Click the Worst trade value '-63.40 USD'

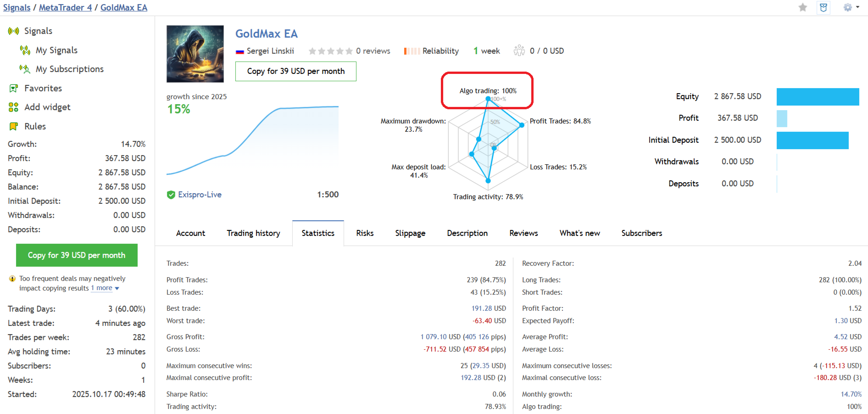click(x=489, y=321)
